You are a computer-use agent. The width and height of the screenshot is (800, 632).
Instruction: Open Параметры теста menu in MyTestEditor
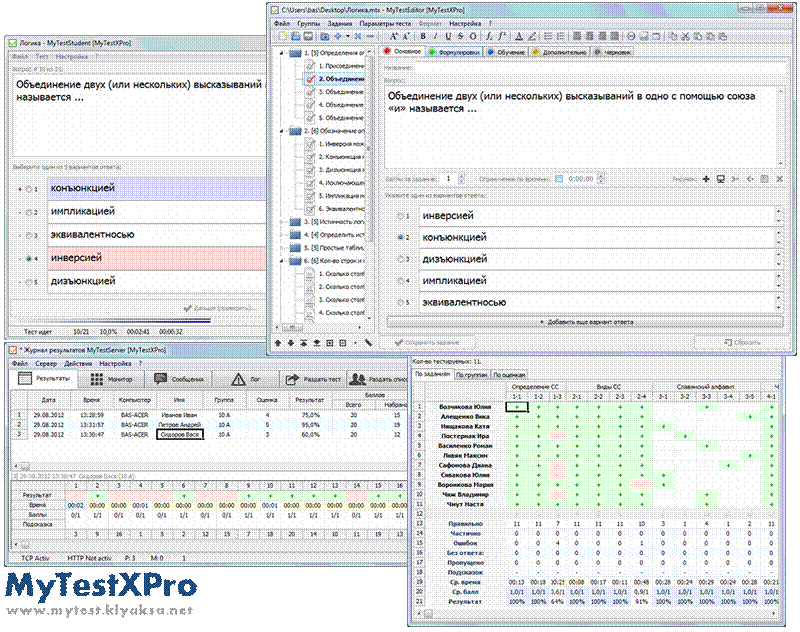tap(385, 23)
